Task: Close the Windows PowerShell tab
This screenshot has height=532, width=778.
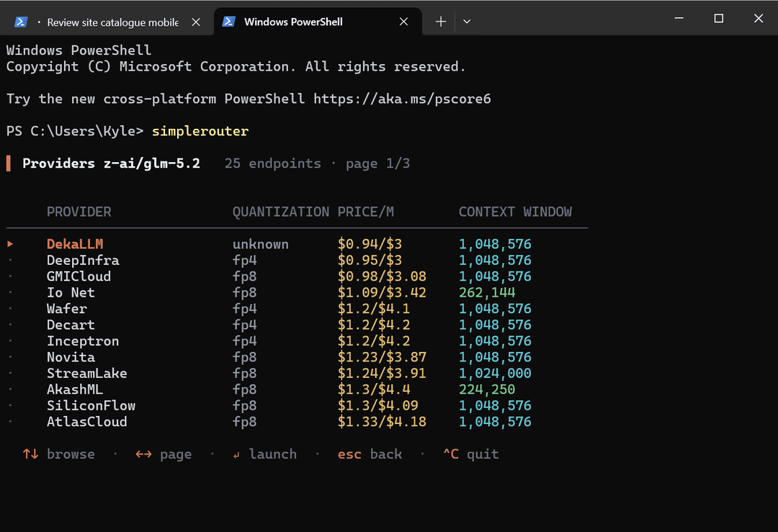Action: pos(403,22)
